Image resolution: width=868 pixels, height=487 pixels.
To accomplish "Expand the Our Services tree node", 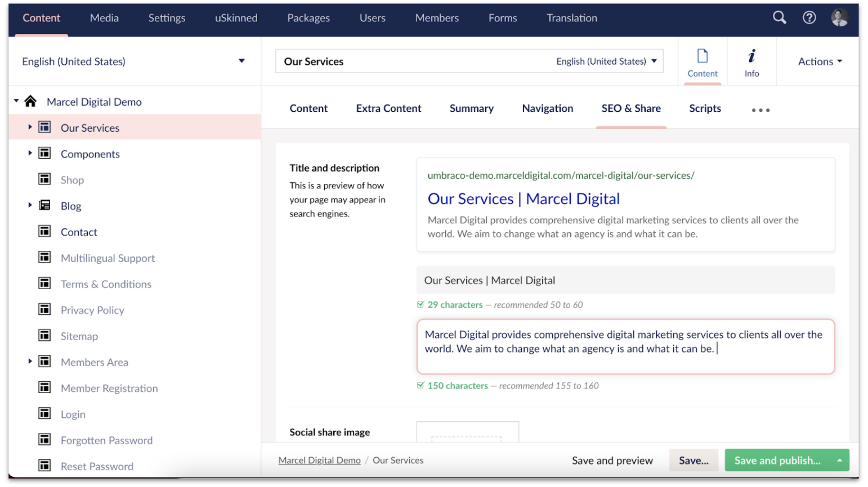I will click(x=30, y=127).
